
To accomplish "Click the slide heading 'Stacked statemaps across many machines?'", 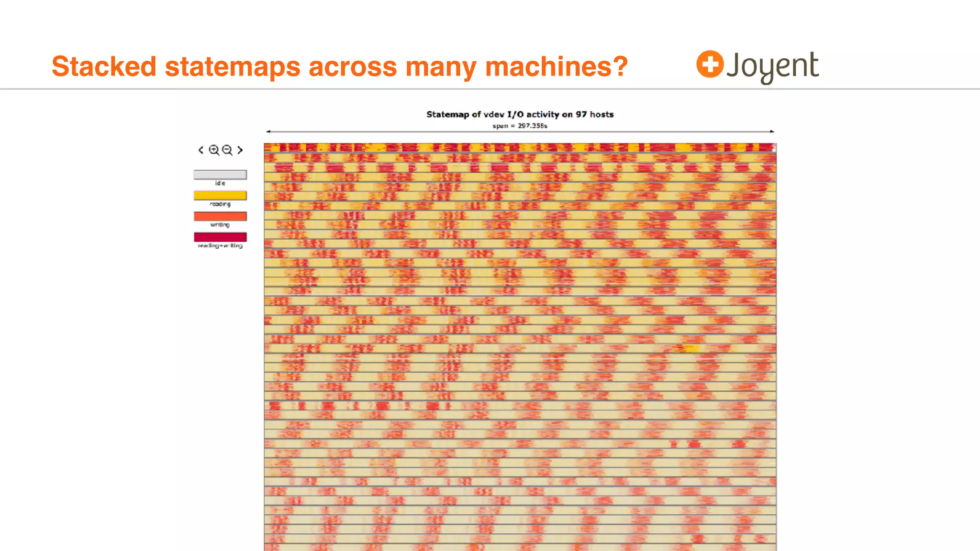I will [340, 66].
